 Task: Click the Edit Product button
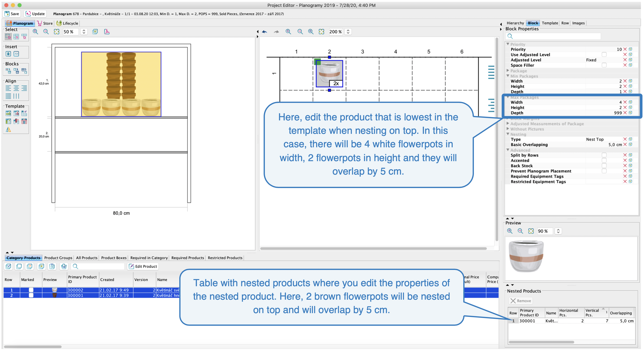coord(143,266)
